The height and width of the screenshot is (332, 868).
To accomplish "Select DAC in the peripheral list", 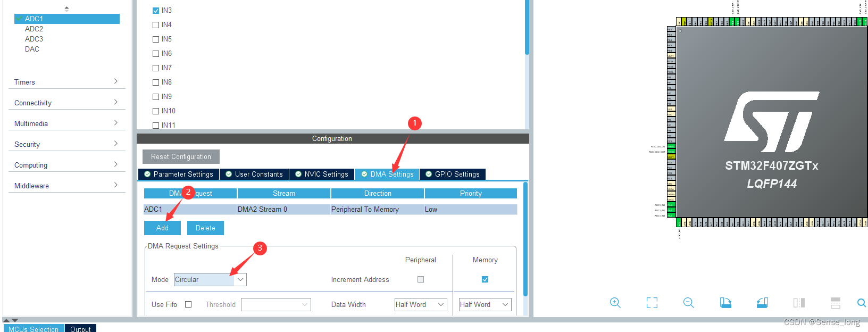I will 32,49.
